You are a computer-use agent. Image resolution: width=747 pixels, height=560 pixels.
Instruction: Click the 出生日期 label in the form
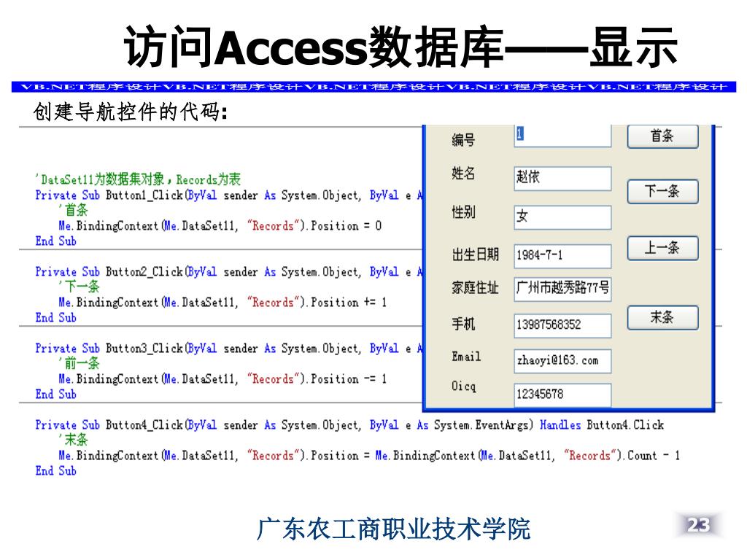point(476,254)
